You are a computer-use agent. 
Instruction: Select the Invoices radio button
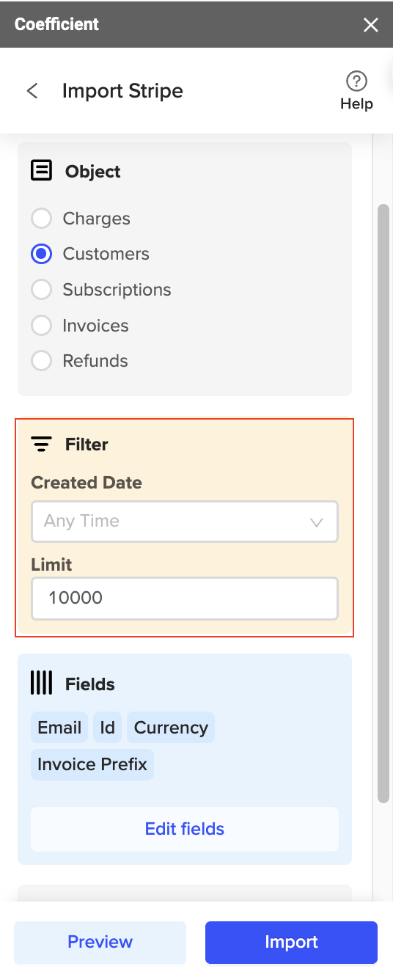41,326
